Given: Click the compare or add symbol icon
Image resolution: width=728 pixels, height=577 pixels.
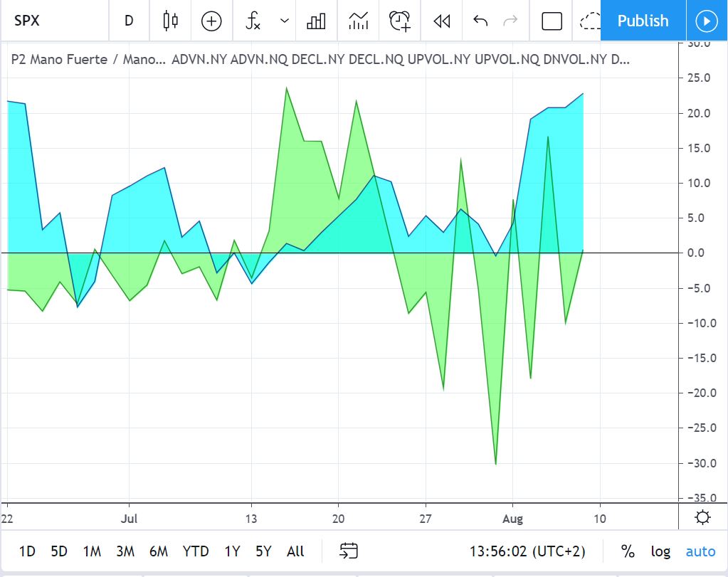Looking at the screenshot, I should (x=211, y=21).
